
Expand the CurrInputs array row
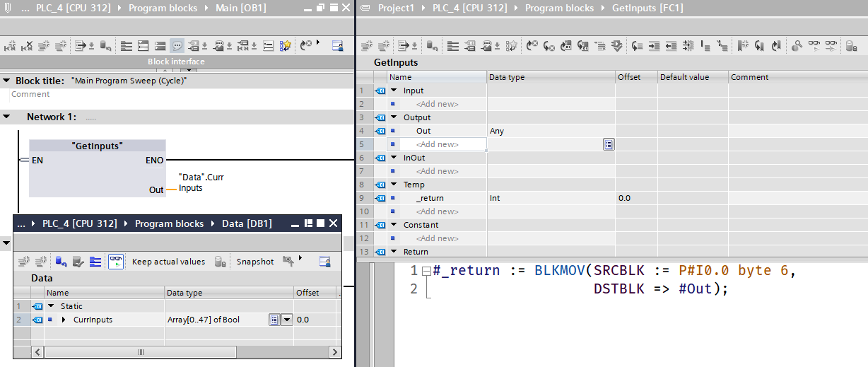click(64, 320)
